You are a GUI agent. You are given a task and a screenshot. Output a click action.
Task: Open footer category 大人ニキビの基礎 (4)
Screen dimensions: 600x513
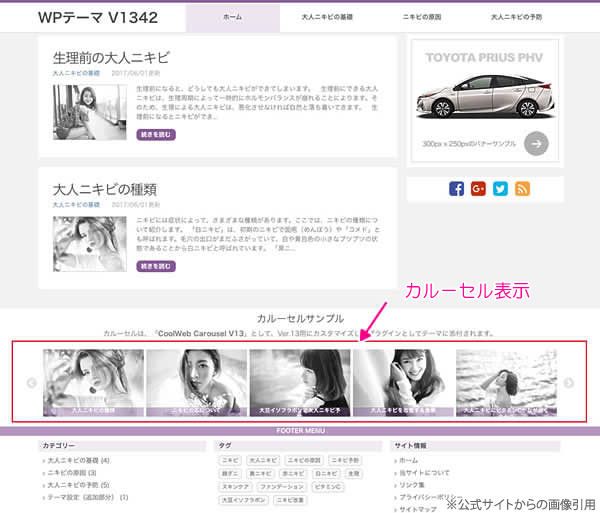[78, 460]
